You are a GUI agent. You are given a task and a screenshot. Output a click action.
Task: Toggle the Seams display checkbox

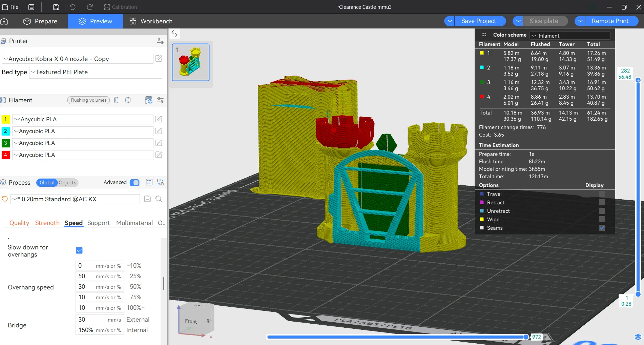pyautogui.click(x=602, y=228)
